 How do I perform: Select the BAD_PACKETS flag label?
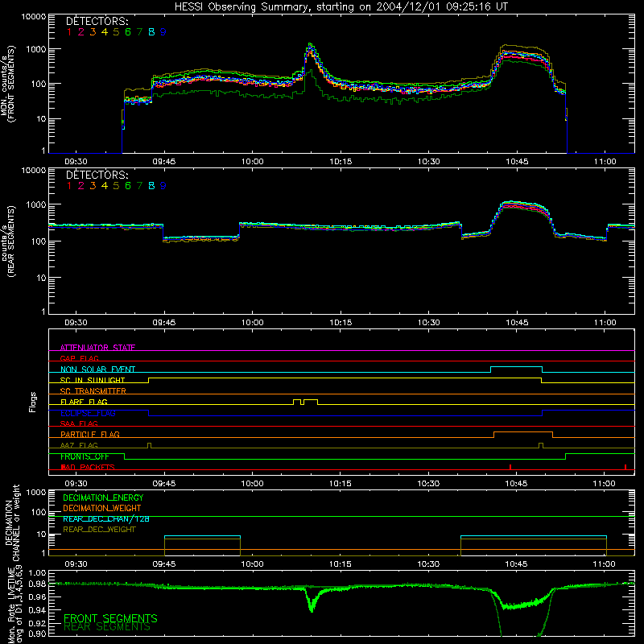click(88, 467)
